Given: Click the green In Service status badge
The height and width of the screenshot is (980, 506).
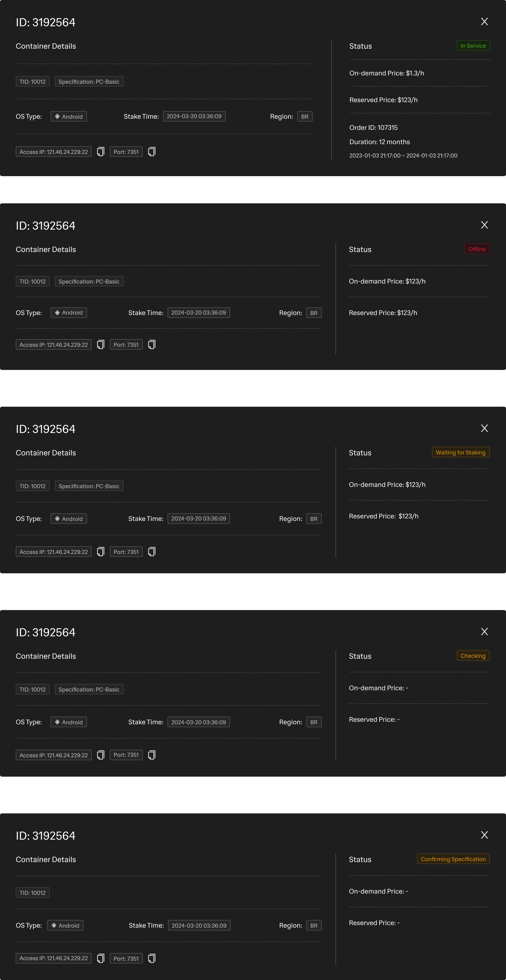Looking at the screenshot, I should 473,46.
